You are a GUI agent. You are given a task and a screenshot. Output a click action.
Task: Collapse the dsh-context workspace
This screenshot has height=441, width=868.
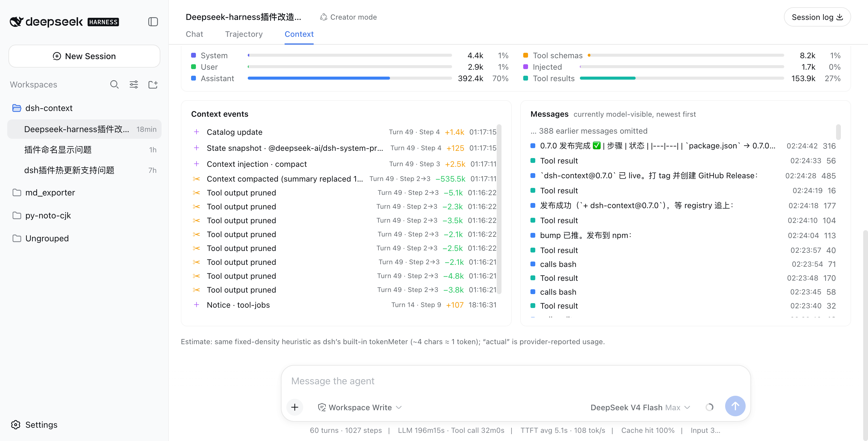(84, 108)
